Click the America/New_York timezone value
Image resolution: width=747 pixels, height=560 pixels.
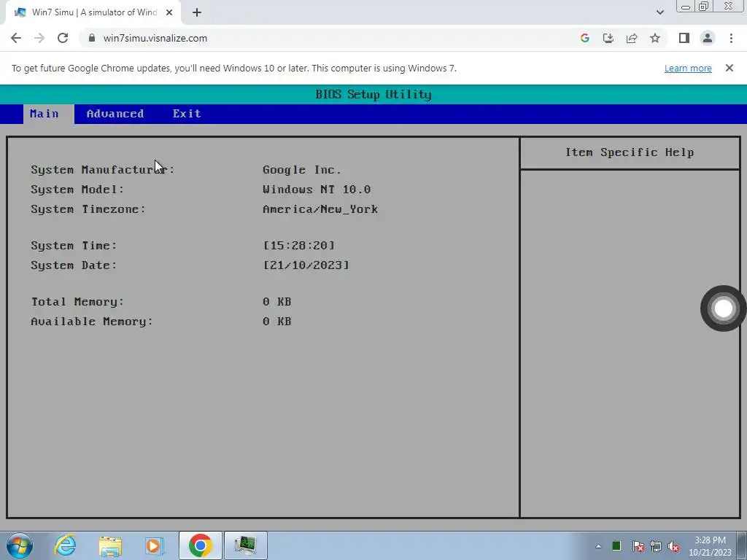[x=320, y=209]
